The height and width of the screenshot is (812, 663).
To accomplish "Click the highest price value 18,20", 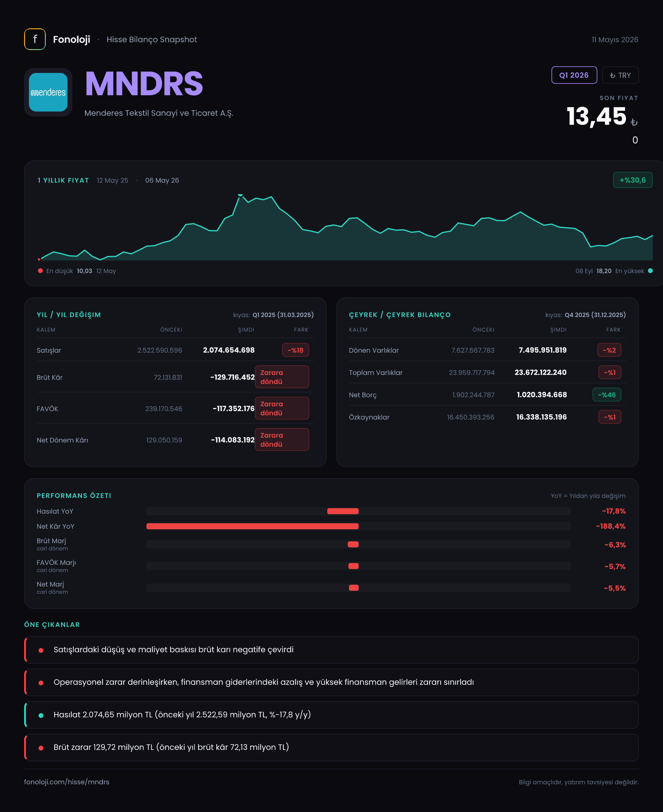I will [x=604, y=271].
